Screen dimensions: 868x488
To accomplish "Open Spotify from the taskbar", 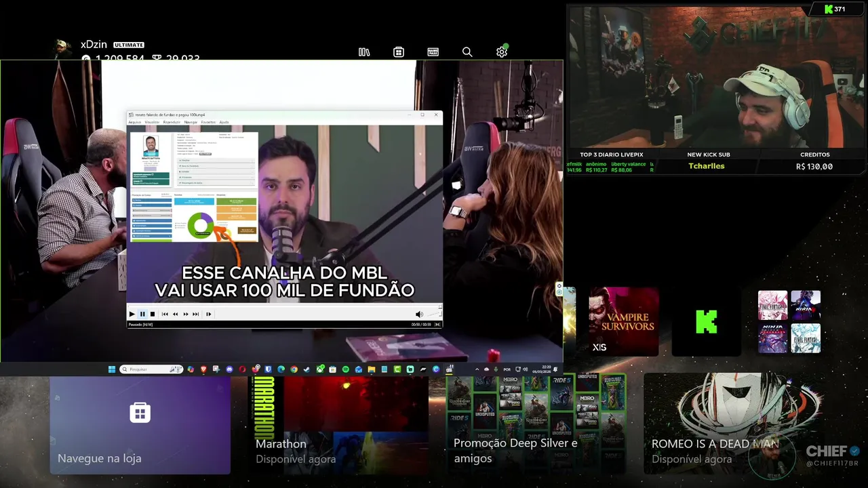I will click(x=346, y=369).
